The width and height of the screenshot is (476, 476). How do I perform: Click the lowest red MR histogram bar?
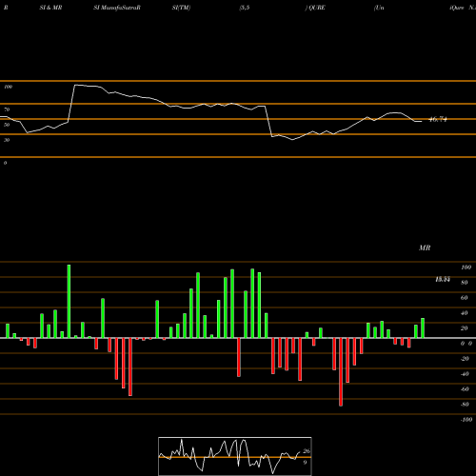point(341,372)
